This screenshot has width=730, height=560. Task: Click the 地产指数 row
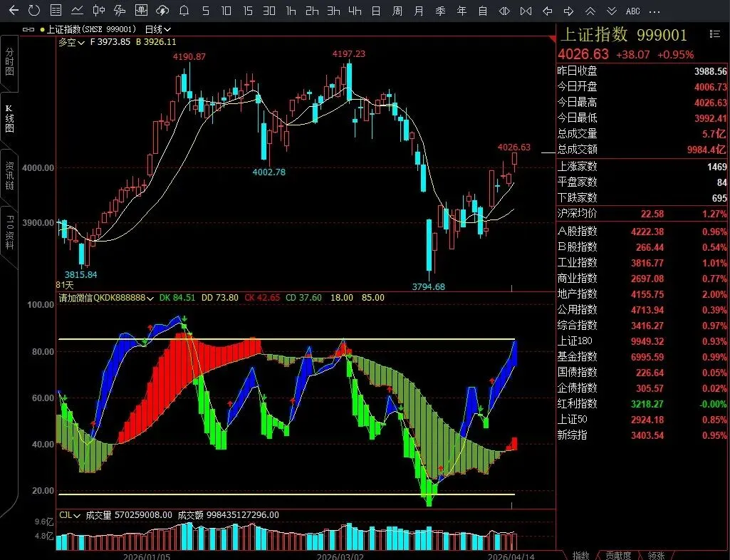642,294
